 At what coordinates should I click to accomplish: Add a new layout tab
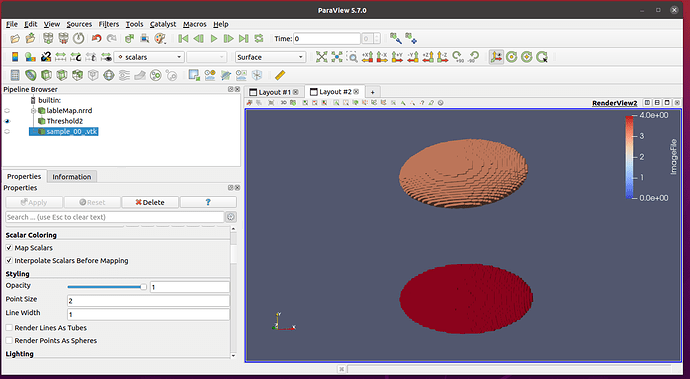click(372, 92)
